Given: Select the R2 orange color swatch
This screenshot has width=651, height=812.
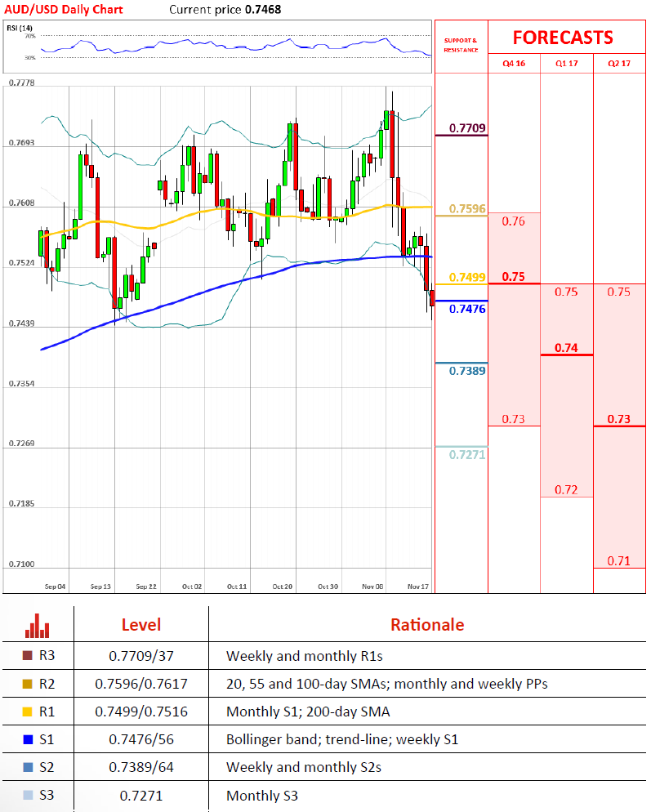Looking at the screenshot, I should pos(28,684).
